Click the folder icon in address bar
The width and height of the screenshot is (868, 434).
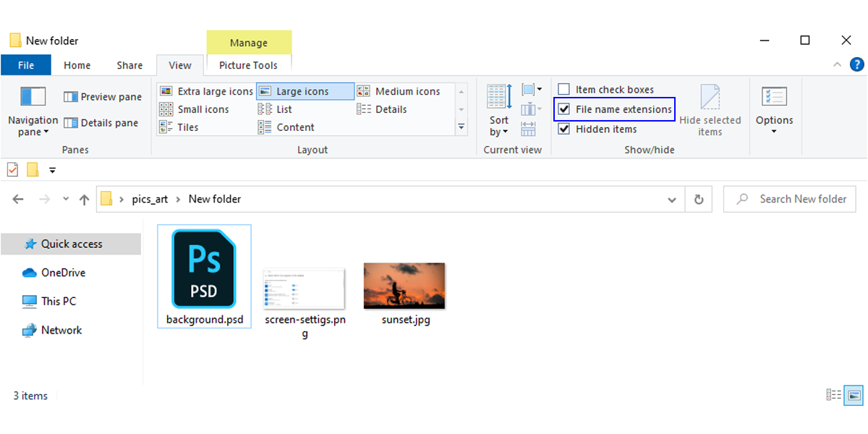[x=107, y=199]
